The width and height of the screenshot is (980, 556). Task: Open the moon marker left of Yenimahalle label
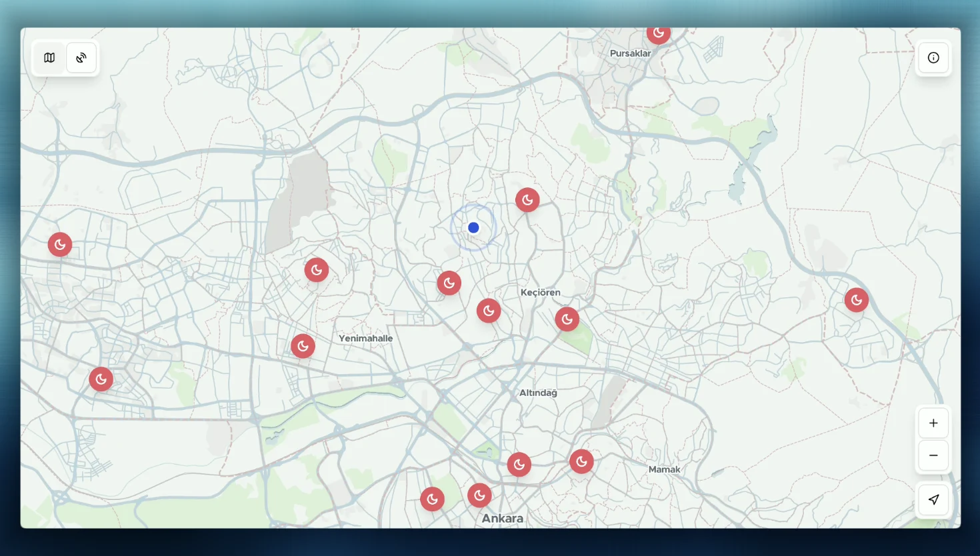click(303, 346)
